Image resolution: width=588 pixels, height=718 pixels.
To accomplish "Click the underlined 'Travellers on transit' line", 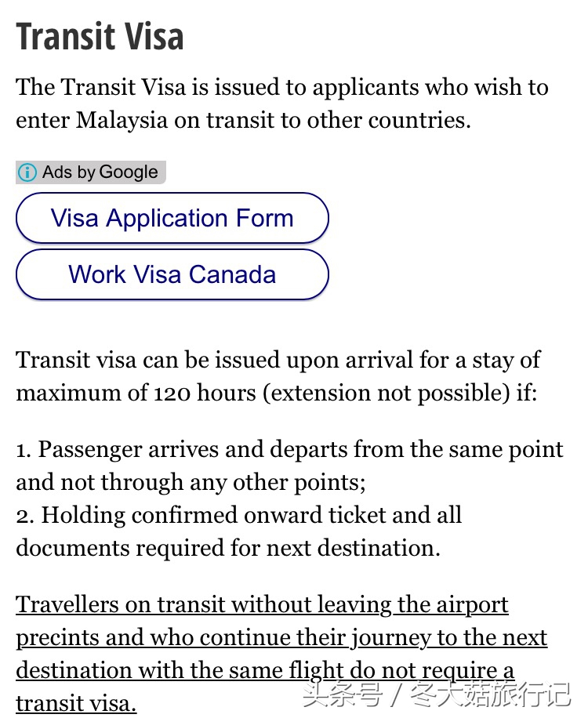I will (x=262, y=605).
